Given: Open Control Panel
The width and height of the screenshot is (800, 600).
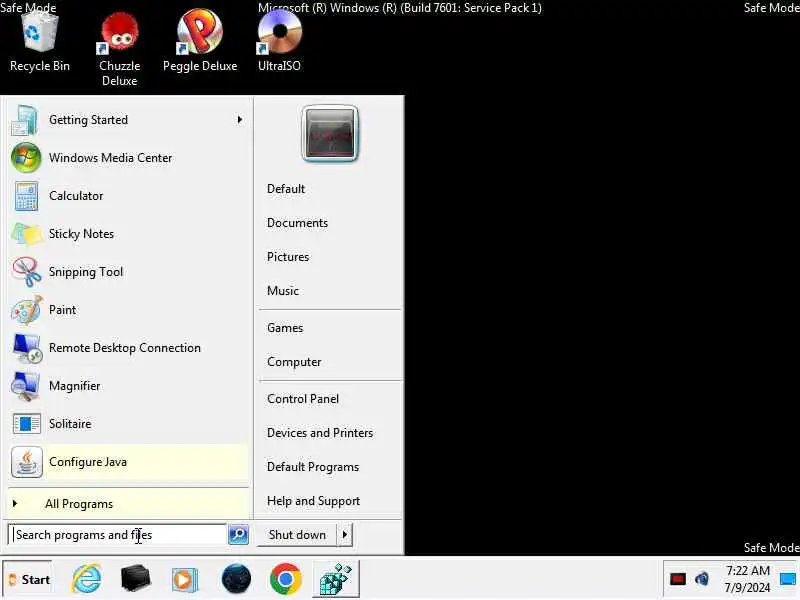Looking at the screenshot, I should click(x=303, y=398).
